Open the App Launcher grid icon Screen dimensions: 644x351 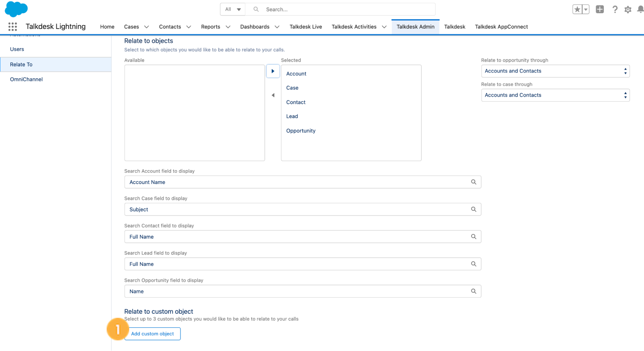tap(13, 26)
